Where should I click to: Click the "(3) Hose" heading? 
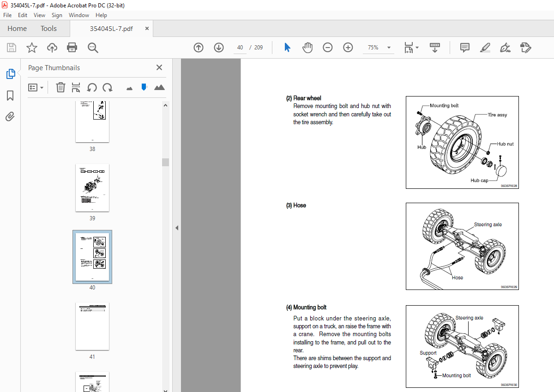[x=296, y=205]
